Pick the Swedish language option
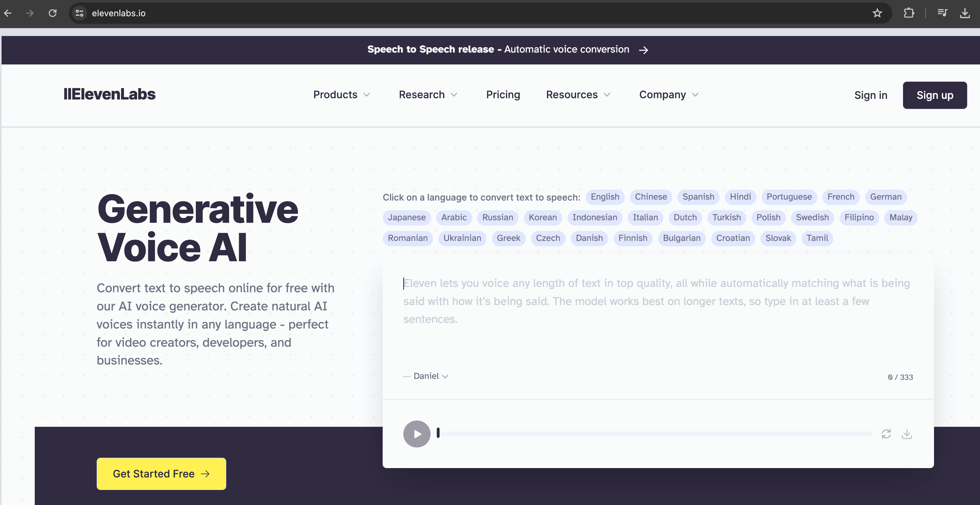Screen dimensions: 980x505 812,217
